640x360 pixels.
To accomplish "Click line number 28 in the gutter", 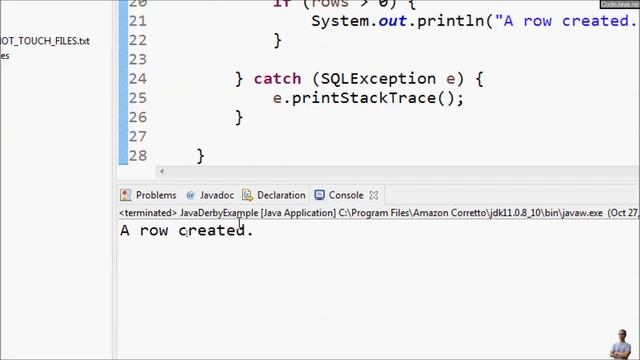I will 138,156.
